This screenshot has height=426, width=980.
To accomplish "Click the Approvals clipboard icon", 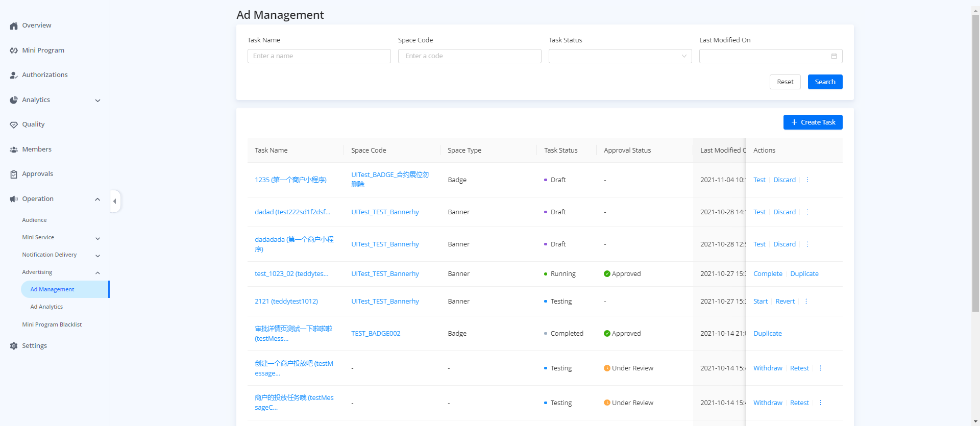I will (14, 174).
